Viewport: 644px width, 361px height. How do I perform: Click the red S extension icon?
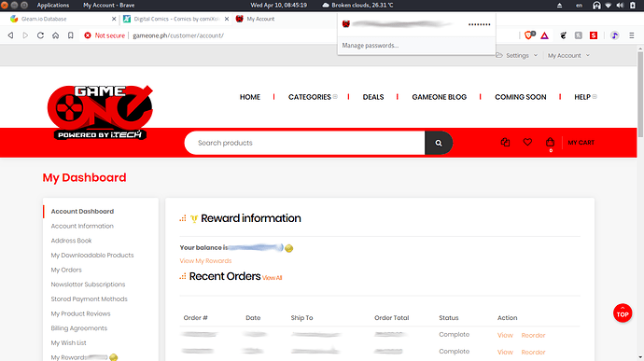(x=594, y=35)
